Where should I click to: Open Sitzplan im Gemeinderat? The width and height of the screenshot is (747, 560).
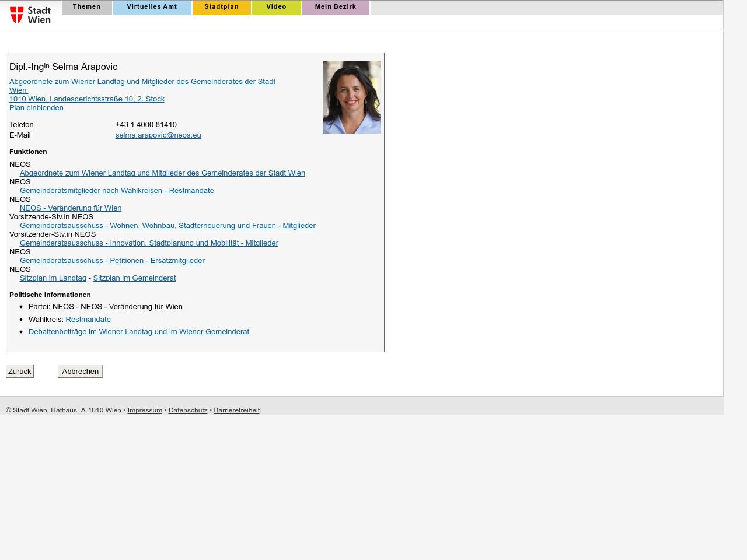point(134,278)
